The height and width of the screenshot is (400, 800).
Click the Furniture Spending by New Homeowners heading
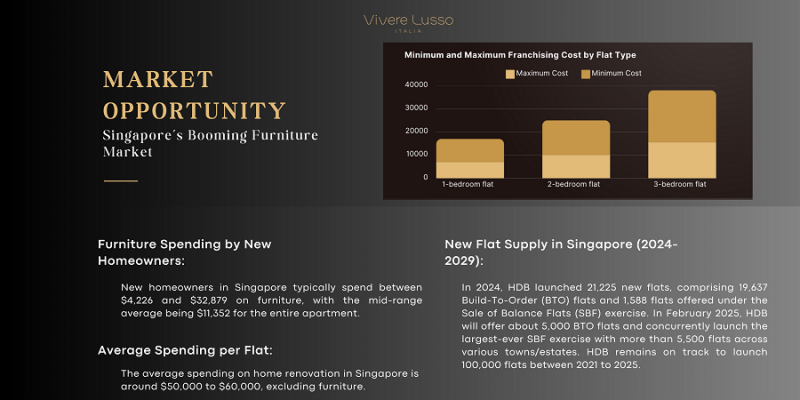pyautogui.click(x=185, y=252)
